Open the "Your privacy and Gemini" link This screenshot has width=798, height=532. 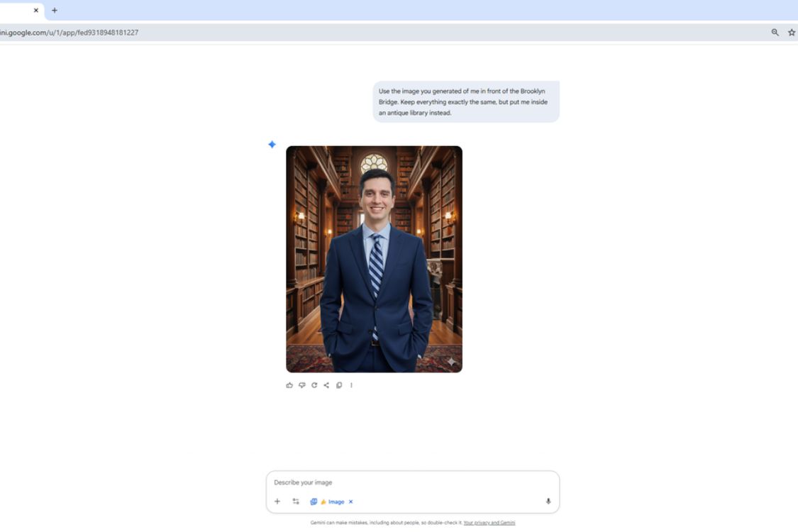coord(489,523)
